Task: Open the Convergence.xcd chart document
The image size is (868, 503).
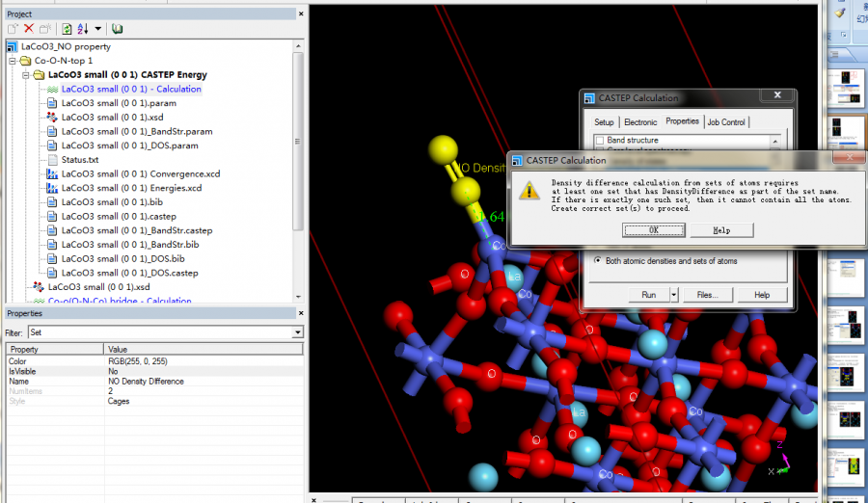Action: coord(140,173)
